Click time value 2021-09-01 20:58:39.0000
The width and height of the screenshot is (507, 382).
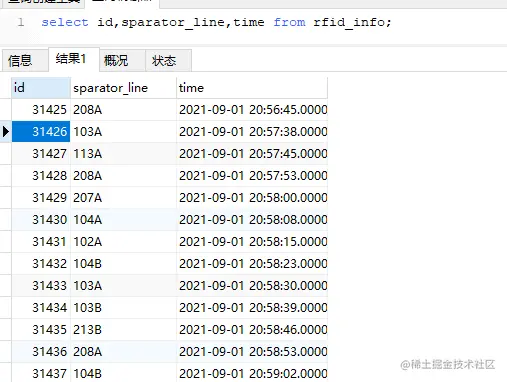pos(252,308)
